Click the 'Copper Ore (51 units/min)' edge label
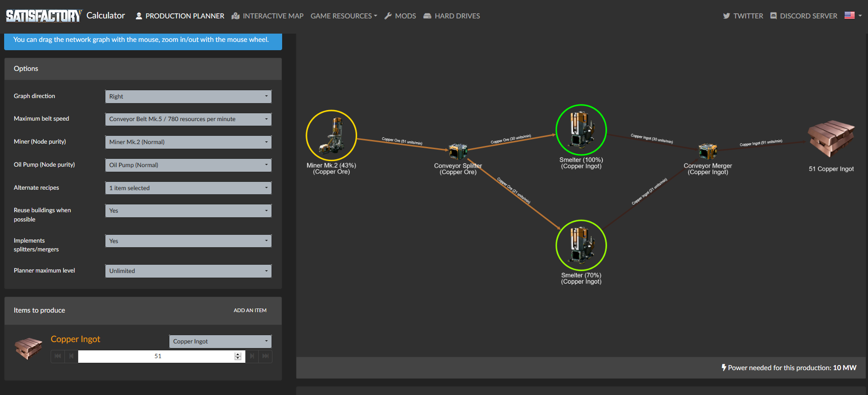The width and height of the screenshot is (868, 395). click(402, 141)
